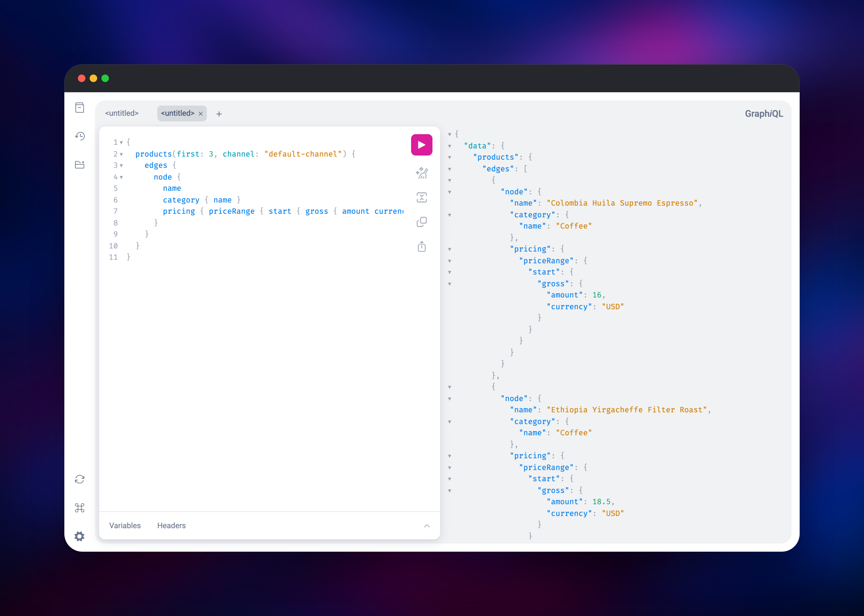Click the share query icon

[x=422, y=247]
